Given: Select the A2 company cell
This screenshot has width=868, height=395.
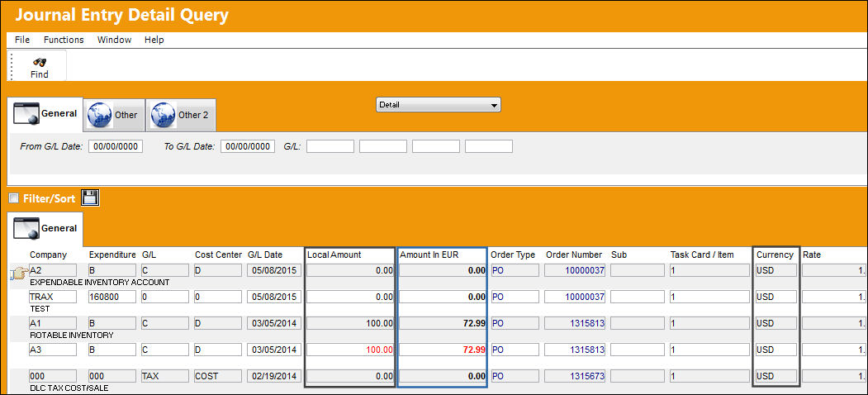Looking at the screenshot, I should pyautogui.click(x=53, y=270).
